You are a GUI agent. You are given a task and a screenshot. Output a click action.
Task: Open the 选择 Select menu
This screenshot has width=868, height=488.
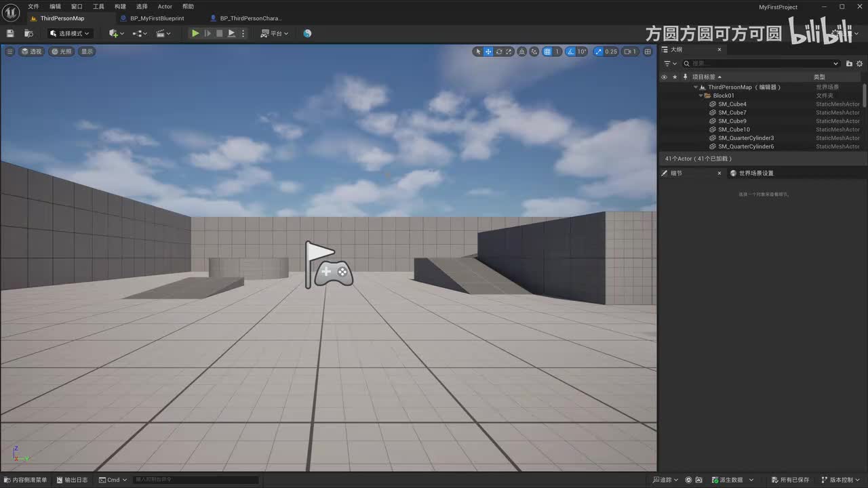142,7
